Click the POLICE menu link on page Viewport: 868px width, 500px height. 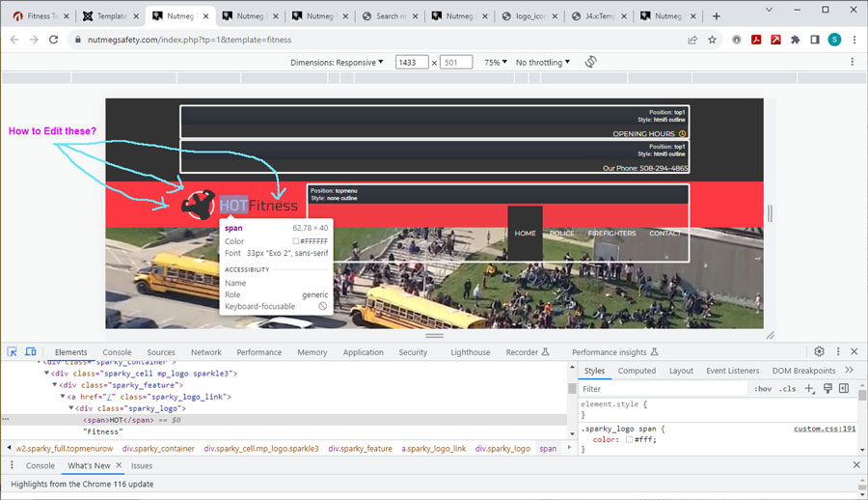point(561,234)
